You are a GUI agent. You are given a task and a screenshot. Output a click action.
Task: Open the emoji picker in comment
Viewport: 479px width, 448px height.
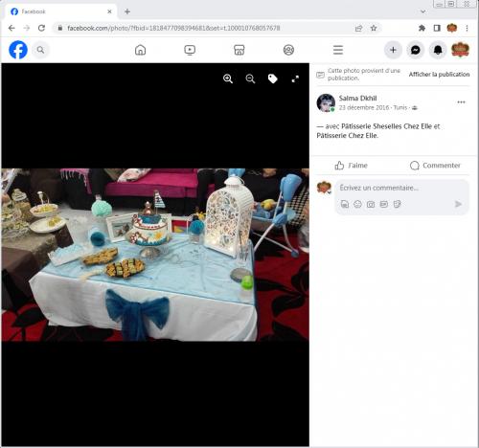click(357, 204)
